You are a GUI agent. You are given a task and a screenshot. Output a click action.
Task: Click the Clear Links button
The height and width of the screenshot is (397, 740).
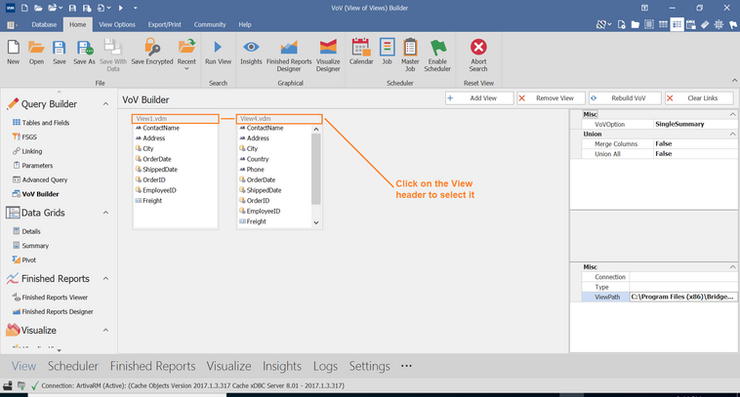[699, 98]
